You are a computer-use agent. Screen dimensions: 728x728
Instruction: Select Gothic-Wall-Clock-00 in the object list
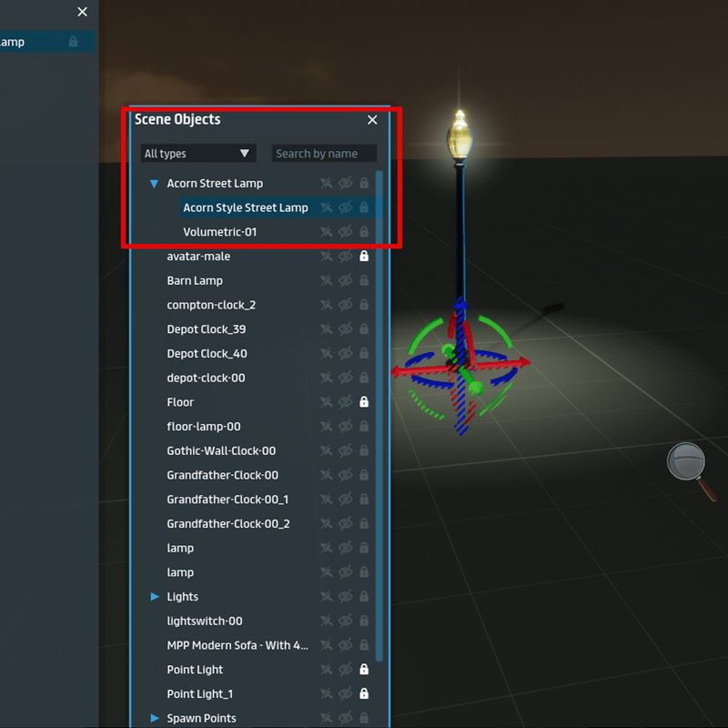click(x=221, y=450)
